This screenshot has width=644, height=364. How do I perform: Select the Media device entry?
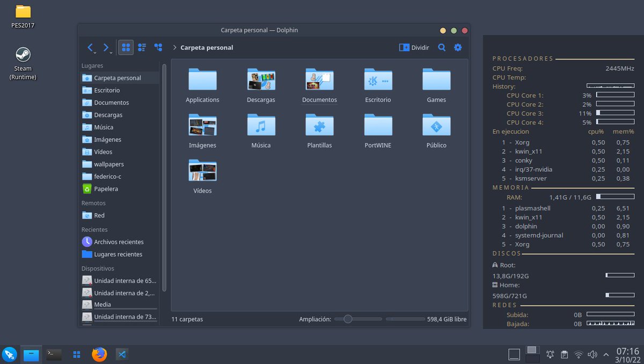pyautogui.click(x=119, y=305)
